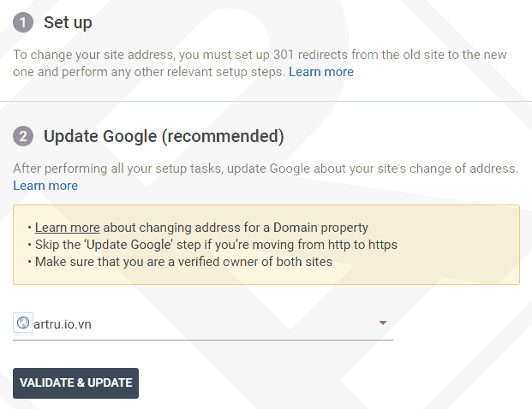Click the word recommended in step 2 title
This screenshot has width=532, height=409.
223,136
